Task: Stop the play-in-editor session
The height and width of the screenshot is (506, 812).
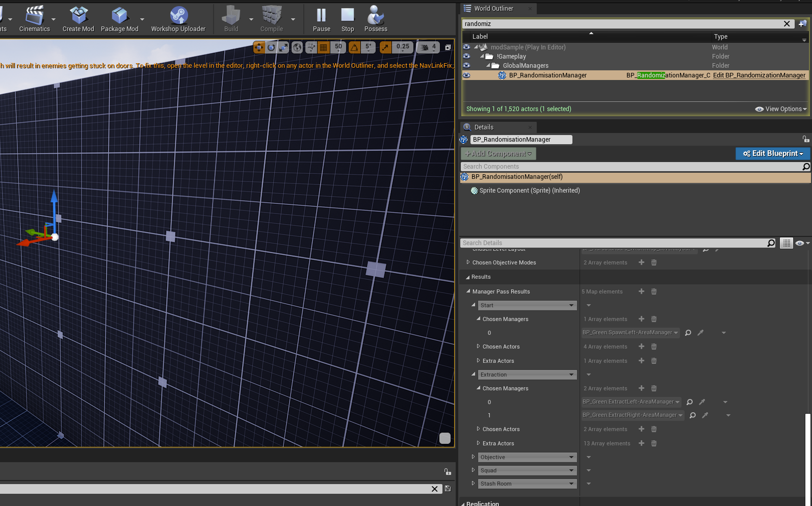Action: 348,19
